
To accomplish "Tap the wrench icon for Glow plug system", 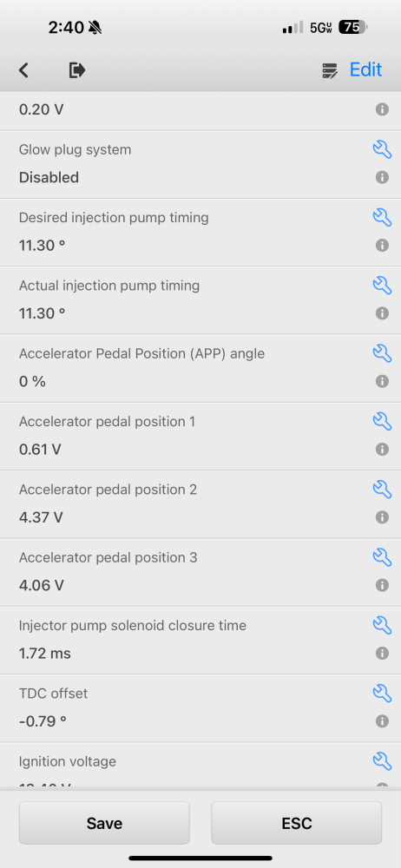I will pyautogui.click(x=382, y=149).
